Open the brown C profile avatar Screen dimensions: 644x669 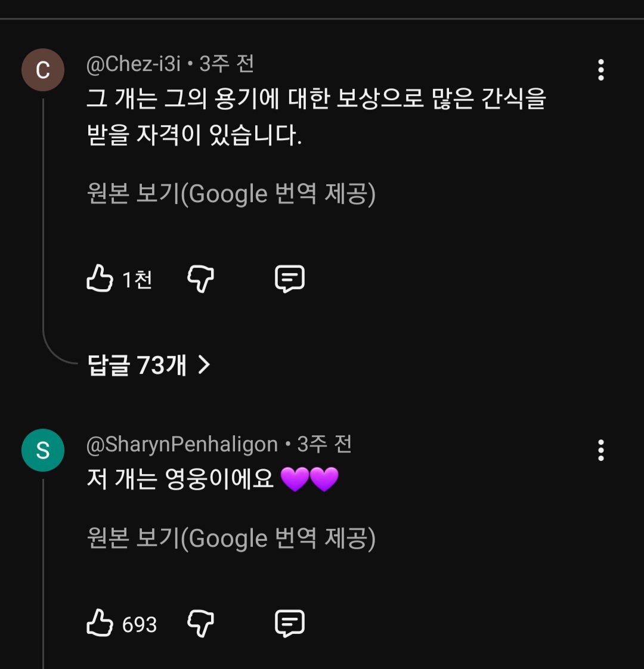click(43, 70)
